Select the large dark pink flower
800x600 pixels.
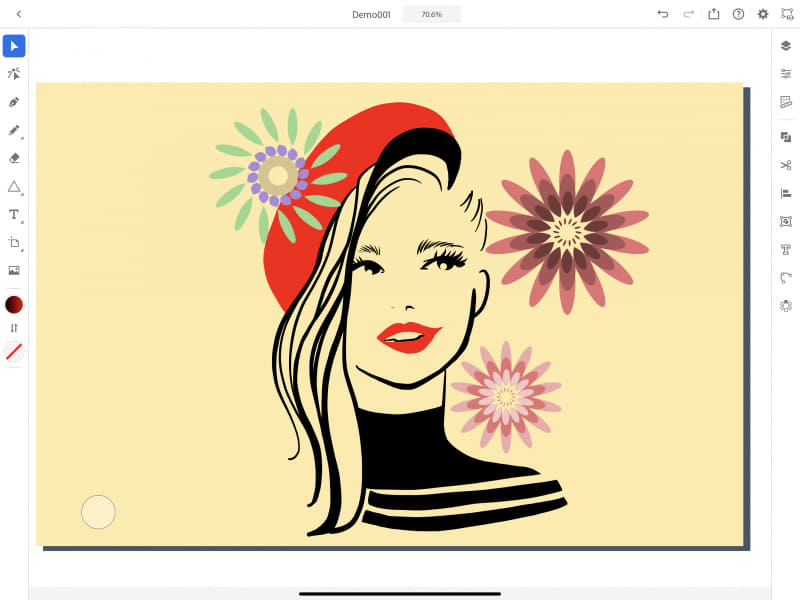(x=567, y=232)
